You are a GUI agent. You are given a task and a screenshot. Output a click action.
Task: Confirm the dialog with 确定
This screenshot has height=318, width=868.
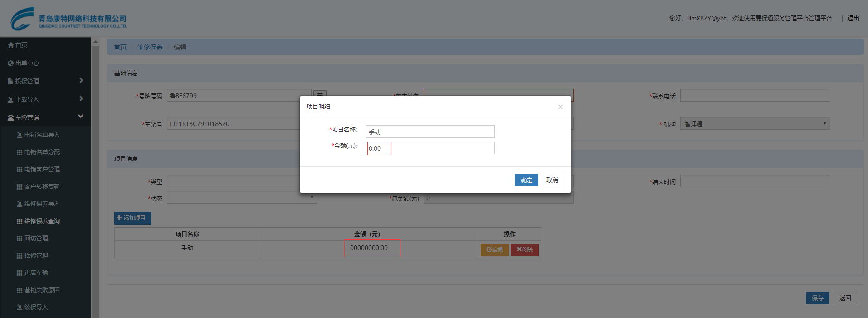(x=527, y=180)
